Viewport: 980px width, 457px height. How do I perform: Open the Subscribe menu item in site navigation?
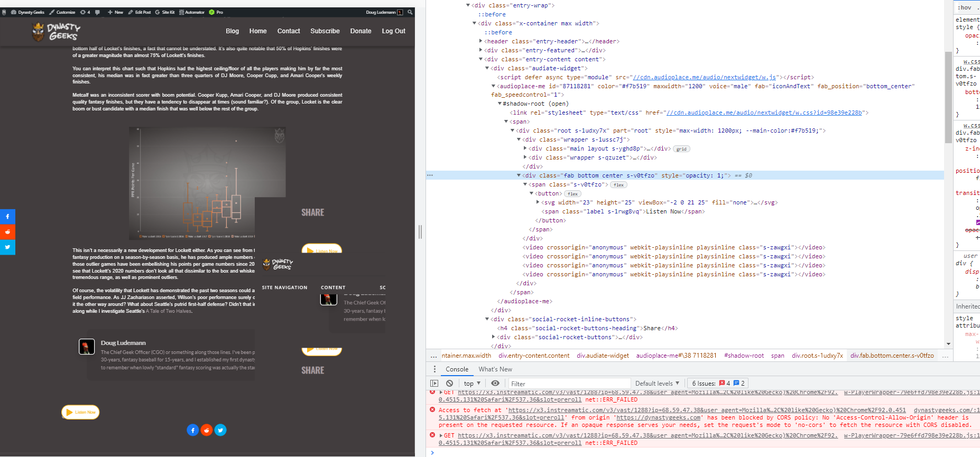[325, 31]
